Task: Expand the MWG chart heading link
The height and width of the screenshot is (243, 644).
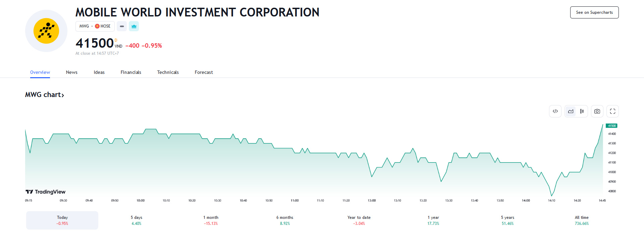Action: pos(44,95)
